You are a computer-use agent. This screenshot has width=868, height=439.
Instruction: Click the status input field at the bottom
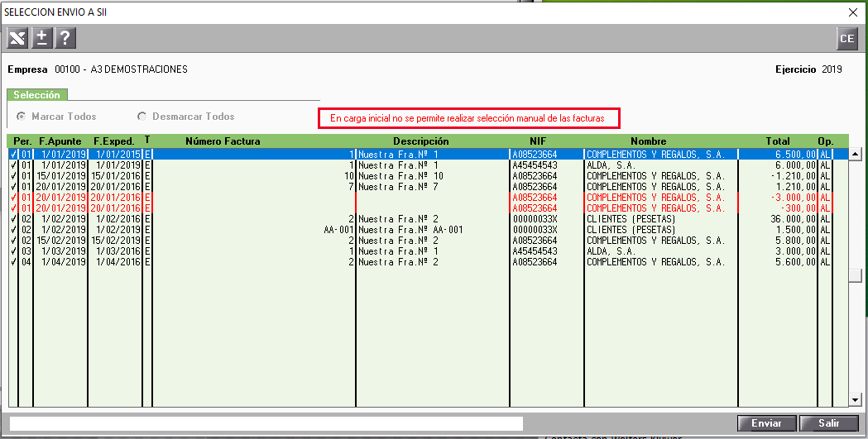(266, 423)
